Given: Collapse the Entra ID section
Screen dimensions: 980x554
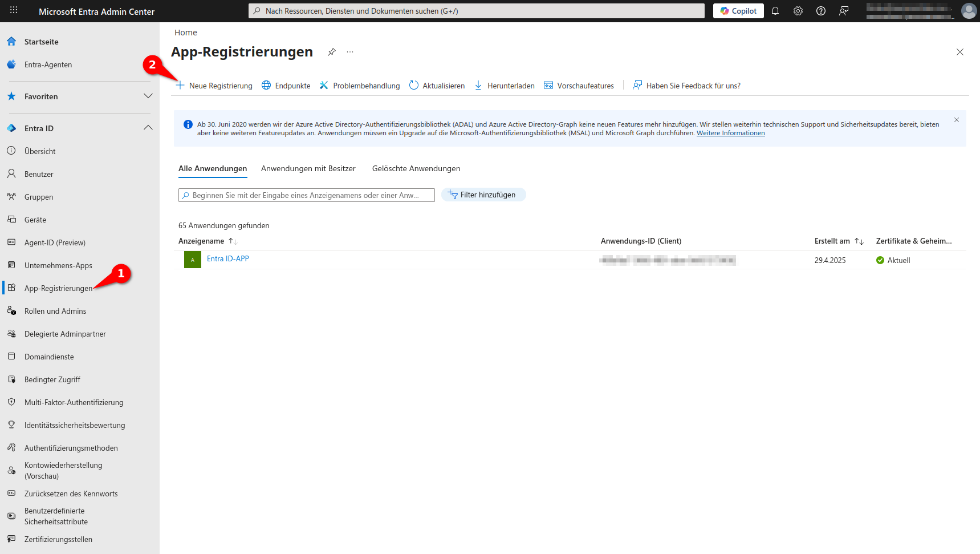Looking at the screenshot, I should pos(148,128).
